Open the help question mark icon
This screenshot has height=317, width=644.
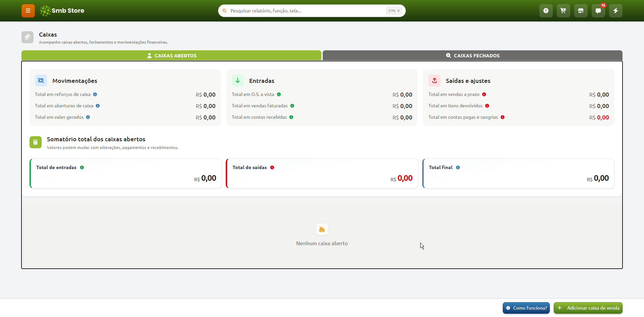(x=546, y=11)
